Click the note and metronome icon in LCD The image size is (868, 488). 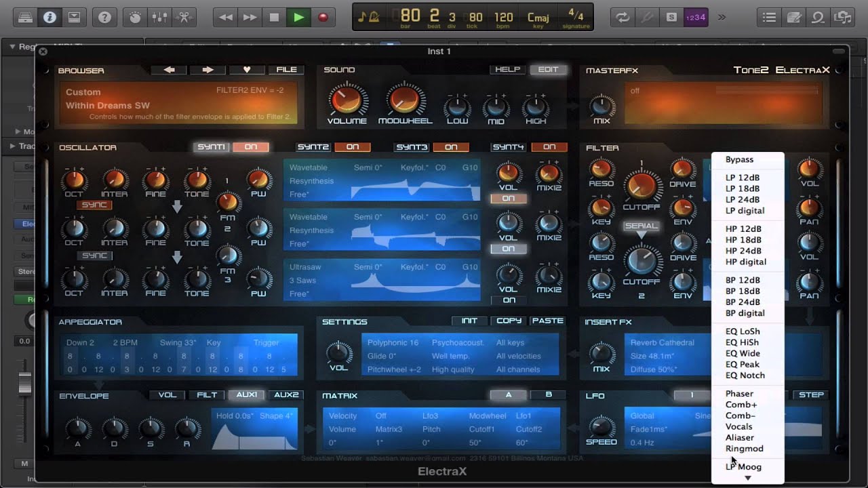(x=369, y=17)
